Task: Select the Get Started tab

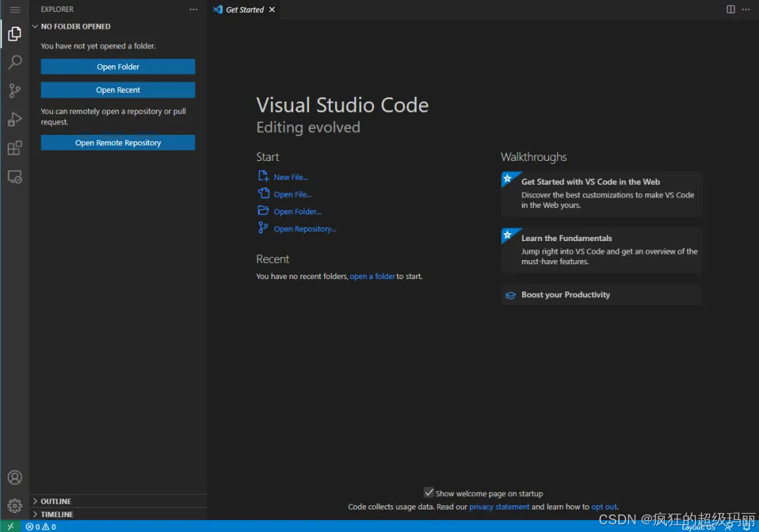Action: (244, 10)
